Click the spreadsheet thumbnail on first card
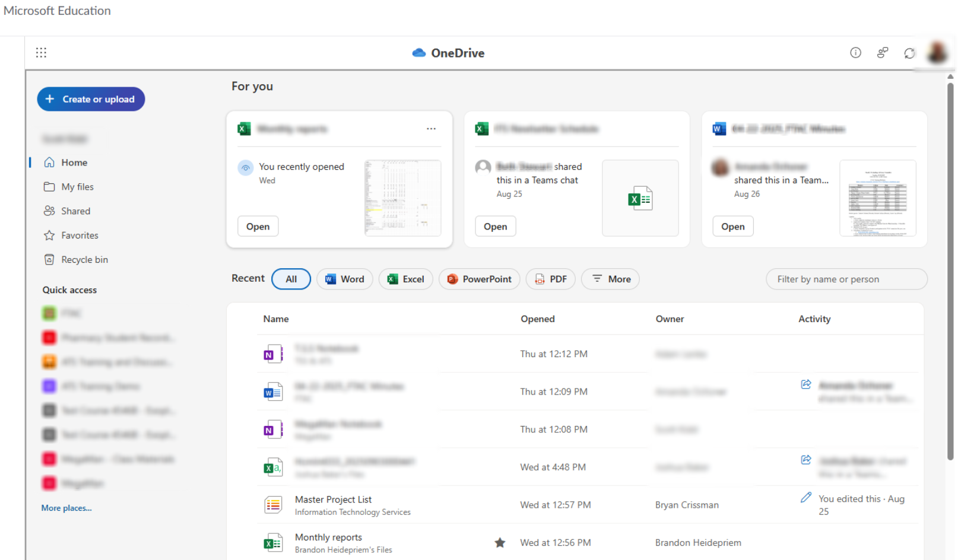 (x=402, y=198)
